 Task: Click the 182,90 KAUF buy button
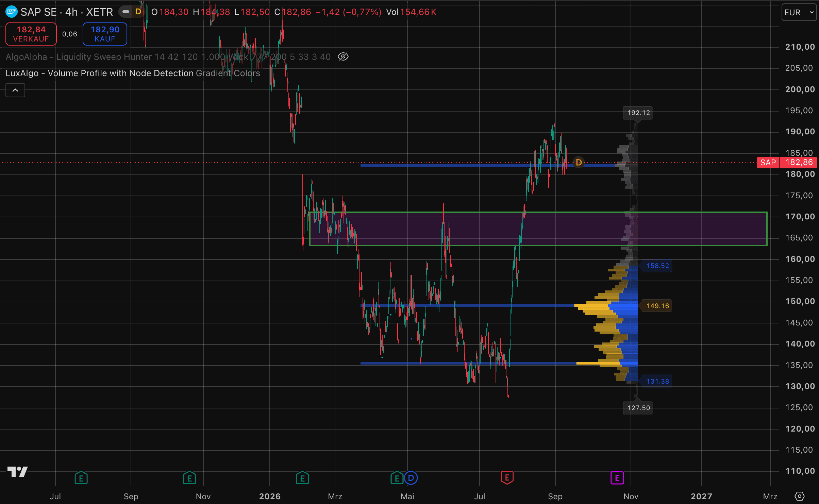click(105, 34)
